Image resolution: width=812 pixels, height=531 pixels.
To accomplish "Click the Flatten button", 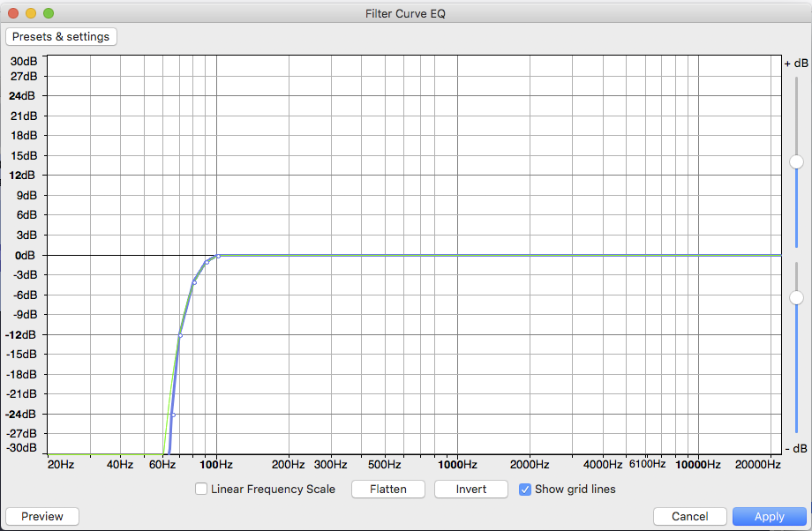I will (387, 489).
